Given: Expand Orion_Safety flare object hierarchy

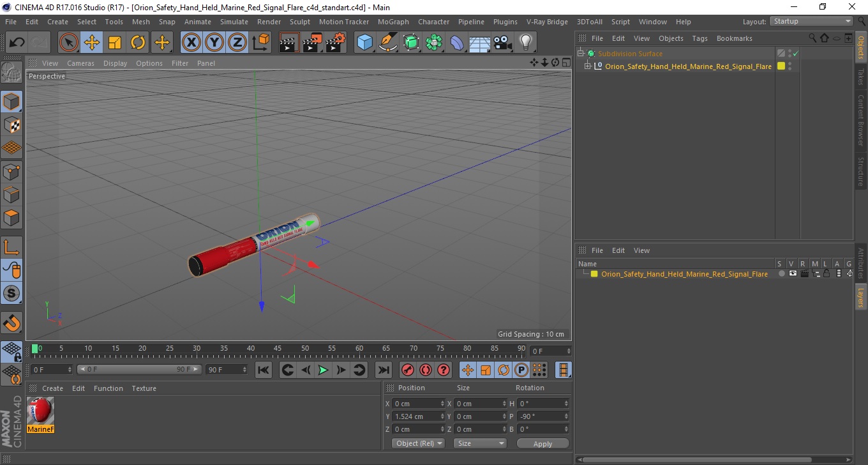Looking at the screenshot, I should click(588, 66).
